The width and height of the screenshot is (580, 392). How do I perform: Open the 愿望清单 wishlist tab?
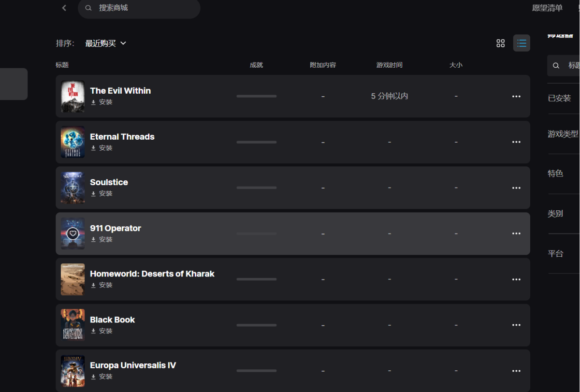pyautogui.click(x=547, y=8)
